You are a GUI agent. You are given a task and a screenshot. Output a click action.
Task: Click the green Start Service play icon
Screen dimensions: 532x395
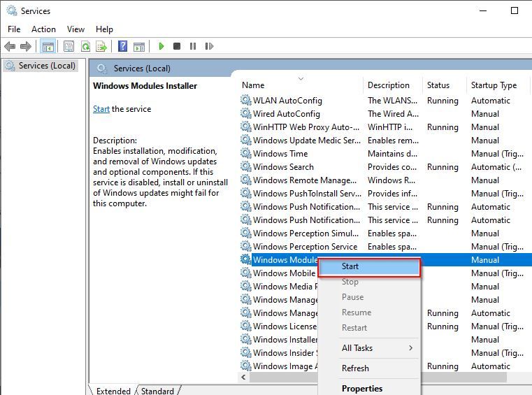coord(161,46)
